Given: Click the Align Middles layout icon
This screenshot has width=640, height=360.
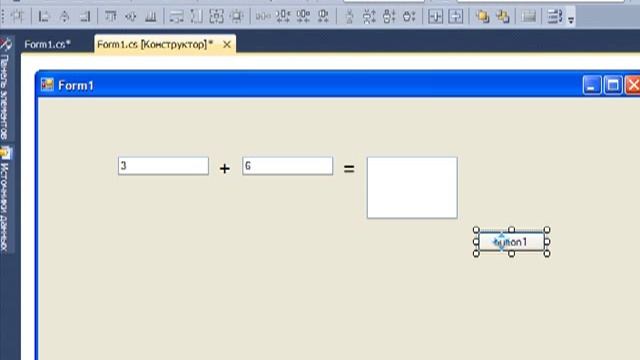Looking at the screenshot, I should click(131, 16).
